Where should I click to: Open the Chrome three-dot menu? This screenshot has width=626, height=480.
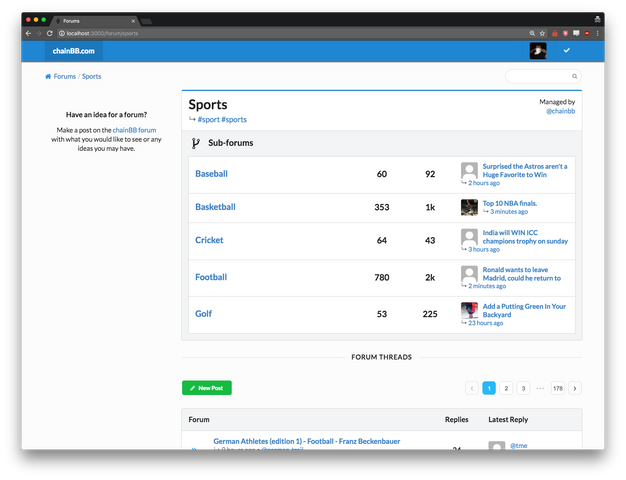coord(597,34)
